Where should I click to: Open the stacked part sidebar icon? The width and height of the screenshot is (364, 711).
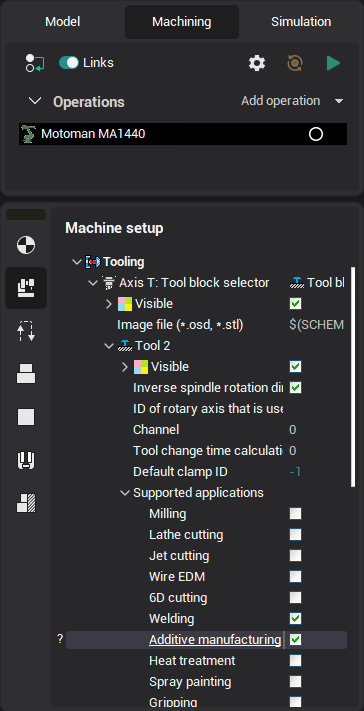coord(26,374)
